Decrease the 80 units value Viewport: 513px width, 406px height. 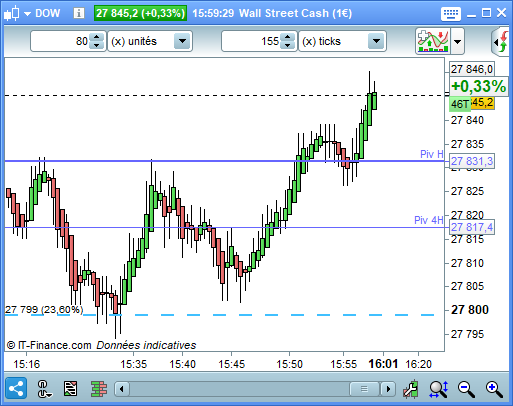[x=97, y=45]
